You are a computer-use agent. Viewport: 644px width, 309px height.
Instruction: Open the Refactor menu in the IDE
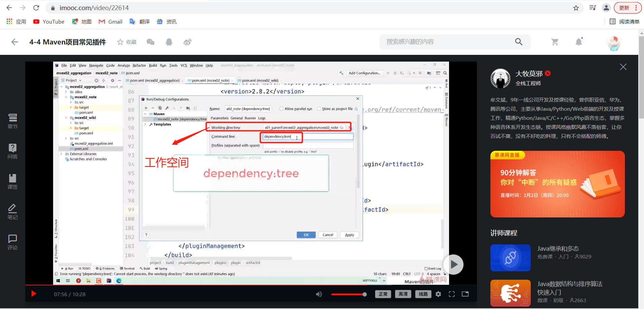139,66
